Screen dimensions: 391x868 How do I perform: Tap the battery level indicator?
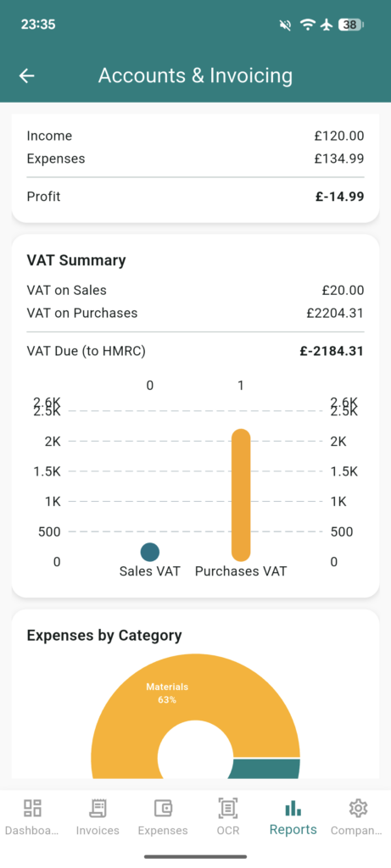[351, 25]
